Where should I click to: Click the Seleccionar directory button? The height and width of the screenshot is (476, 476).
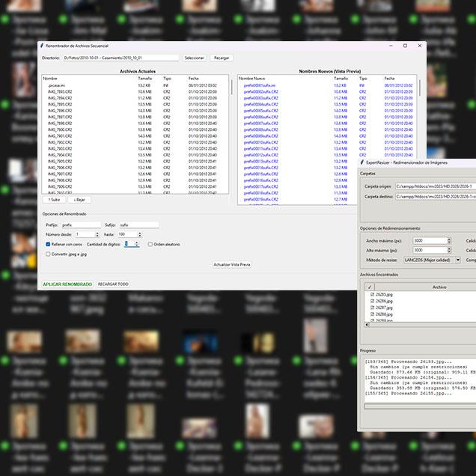tap(194, 58)
